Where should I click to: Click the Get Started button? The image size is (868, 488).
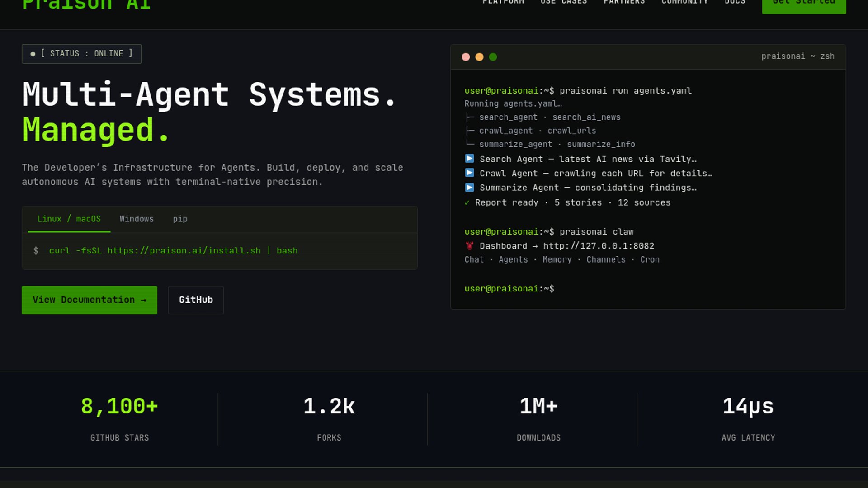pyautogui.click(x=804, y=4)
